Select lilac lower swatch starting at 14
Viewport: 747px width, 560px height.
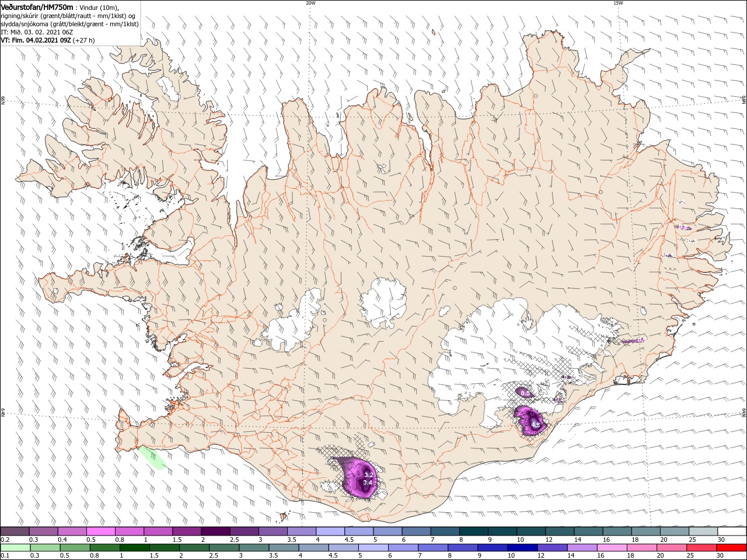[x=582, y=548]
